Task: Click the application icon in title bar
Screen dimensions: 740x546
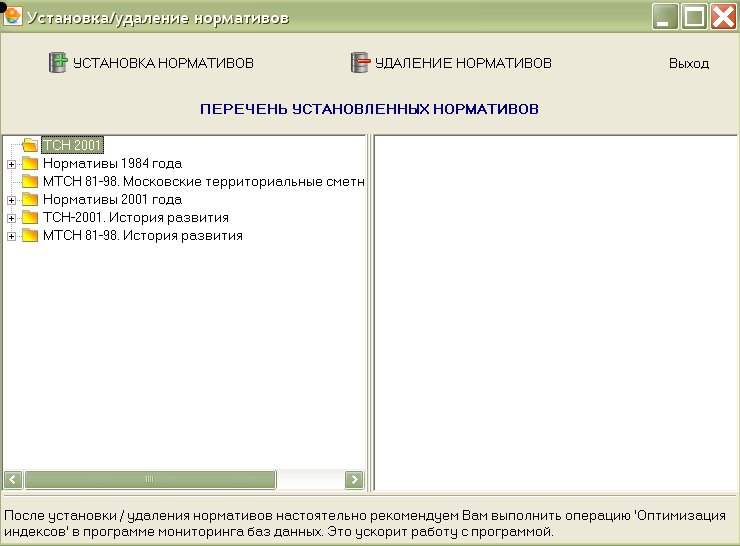Action: click(x=13, y=17)
